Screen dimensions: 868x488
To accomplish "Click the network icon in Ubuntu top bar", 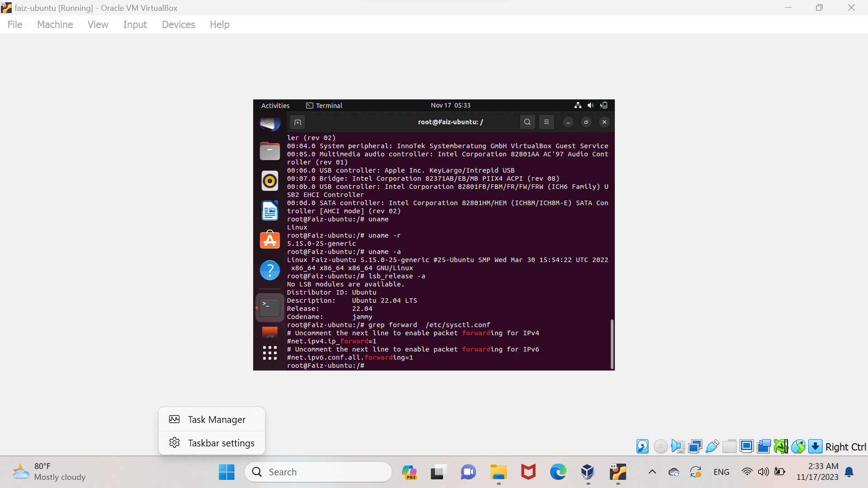I will (x=578, y=105).
